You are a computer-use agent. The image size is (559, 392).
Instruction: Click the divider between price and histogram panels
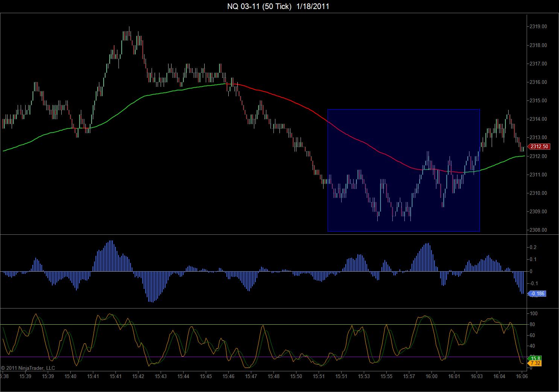coord(263,235)
